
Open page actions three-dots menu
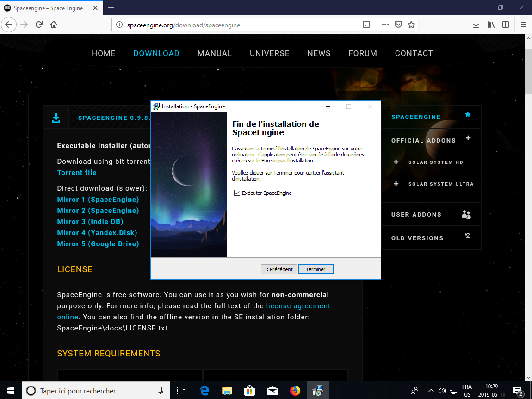point(385,25)
